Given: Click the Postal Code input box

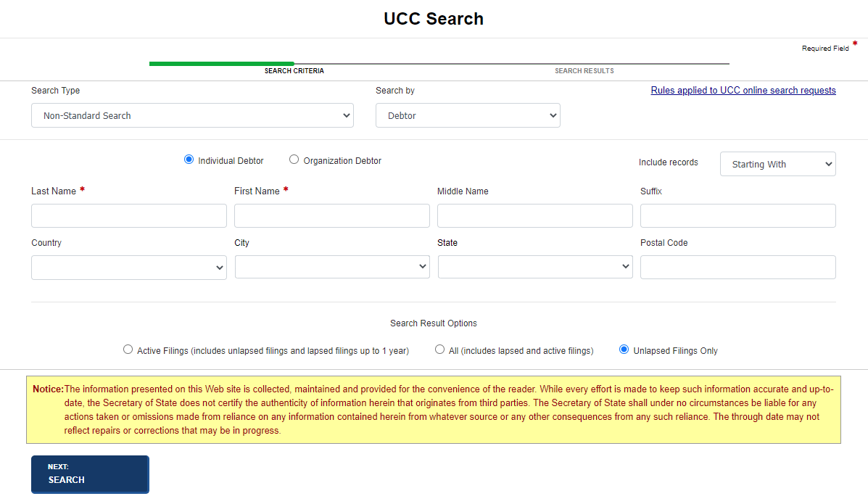Looking at the screenshot, I should click(737, 267).
